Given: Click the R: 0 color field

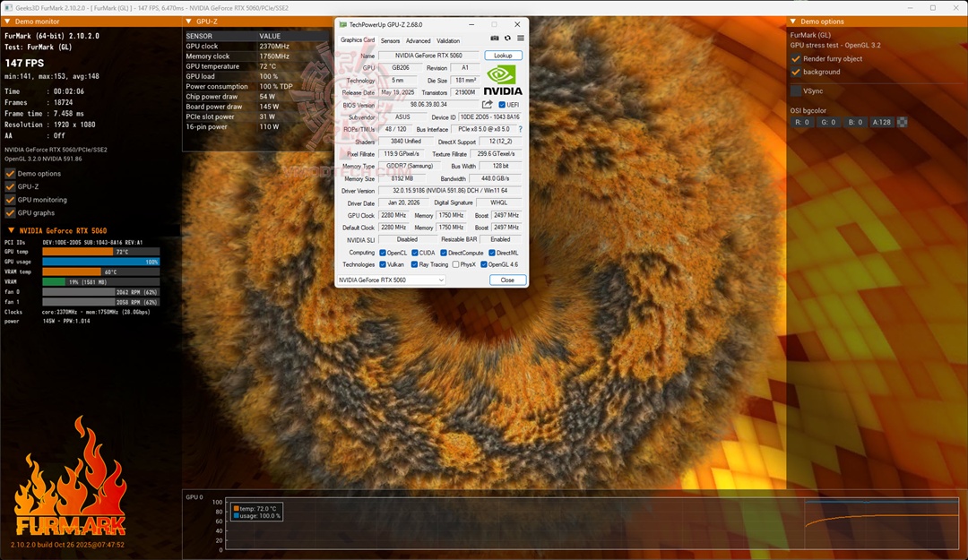Looking at the screenshot, I should tap(801, 122).
